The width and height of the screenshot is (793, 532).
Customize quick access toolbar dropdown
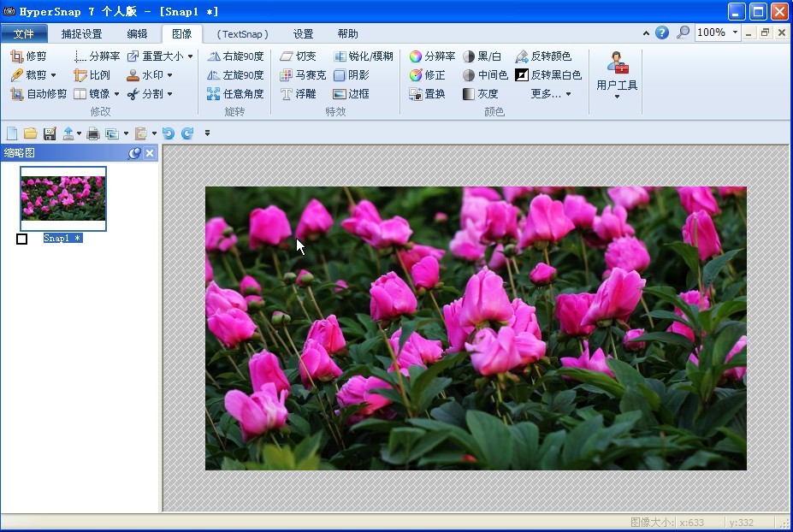pyautogui.click(x=207, y=133)
